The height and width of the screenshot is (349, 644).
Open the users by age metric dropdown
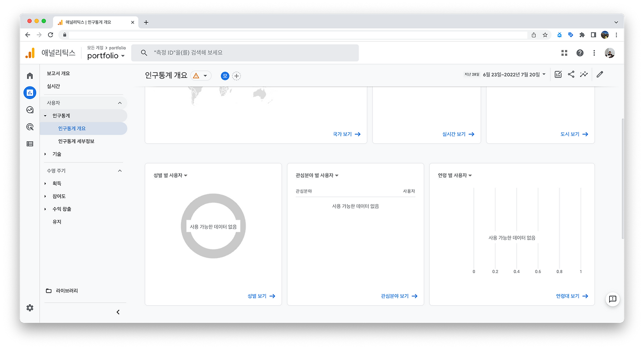pos(455,176)
